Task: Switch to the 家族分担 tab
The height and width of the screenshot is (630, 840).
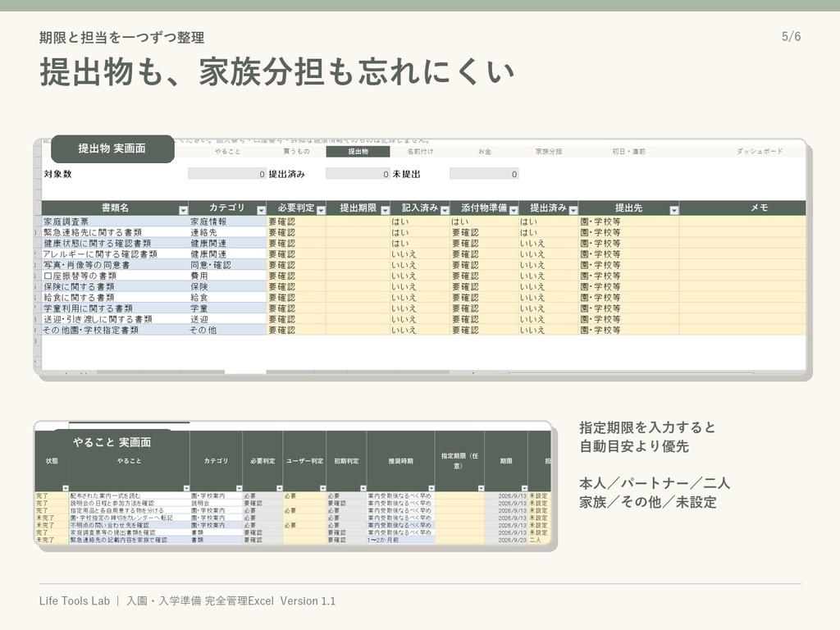Action: coord(549,152)
